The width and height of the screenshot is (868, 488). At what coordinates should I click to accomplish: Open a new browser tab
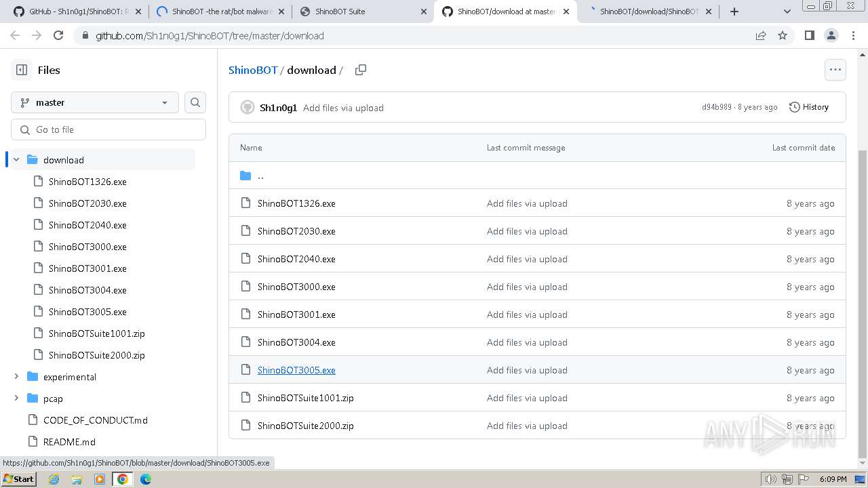click(734, 12)
